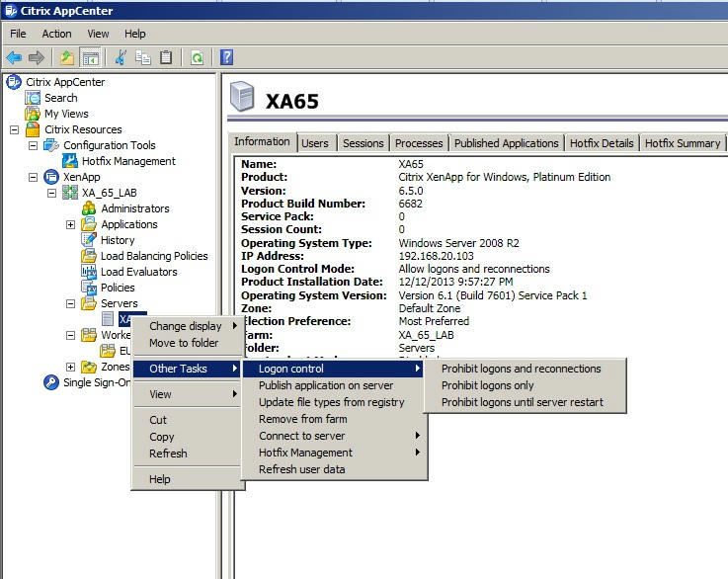Collapse the Worker Groups tree node
The width and height of the screenshot is (728, 579).
[x=70, y=335]
